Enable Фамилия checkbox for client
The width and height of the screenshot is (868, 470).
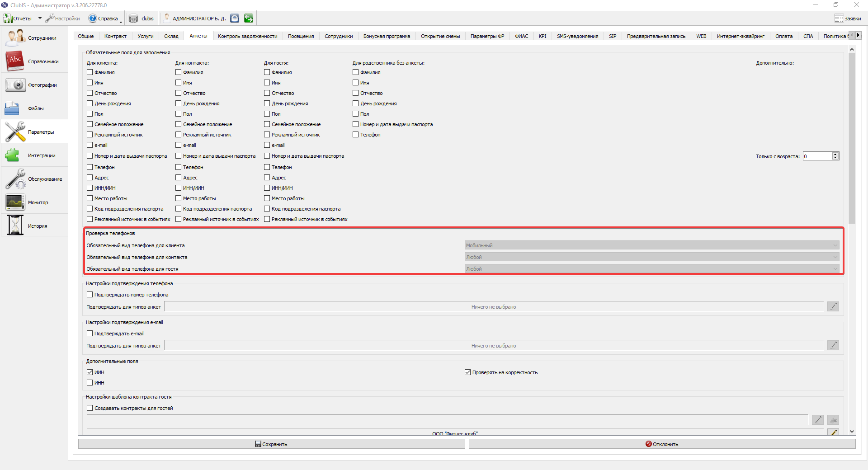coord(90,72)
